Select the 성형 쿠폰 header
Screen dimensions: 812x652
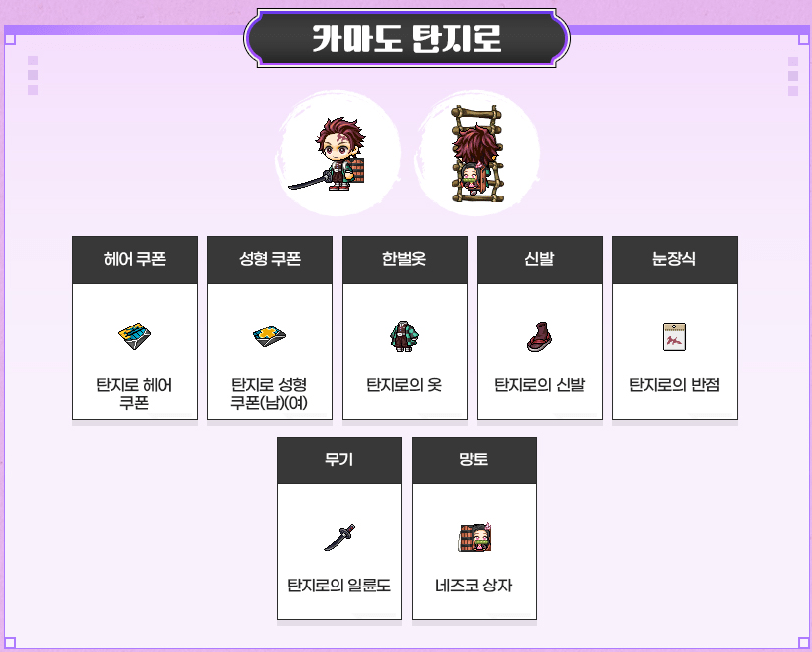pyautogui.click(x=270, y=259)
